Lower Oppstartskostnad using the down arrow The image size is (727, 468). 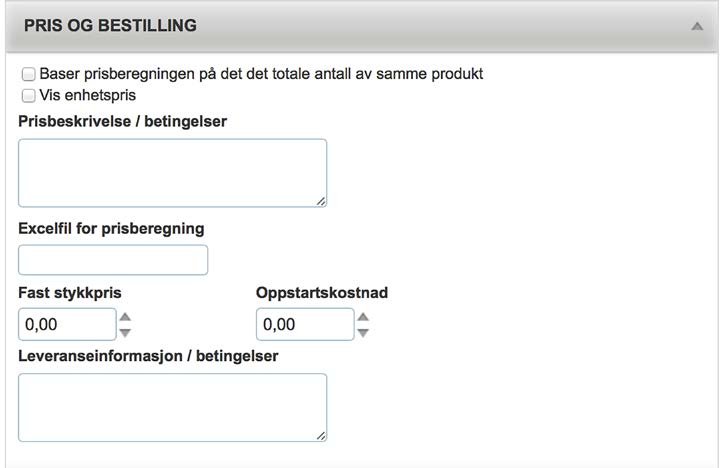(x=363, y=332)
